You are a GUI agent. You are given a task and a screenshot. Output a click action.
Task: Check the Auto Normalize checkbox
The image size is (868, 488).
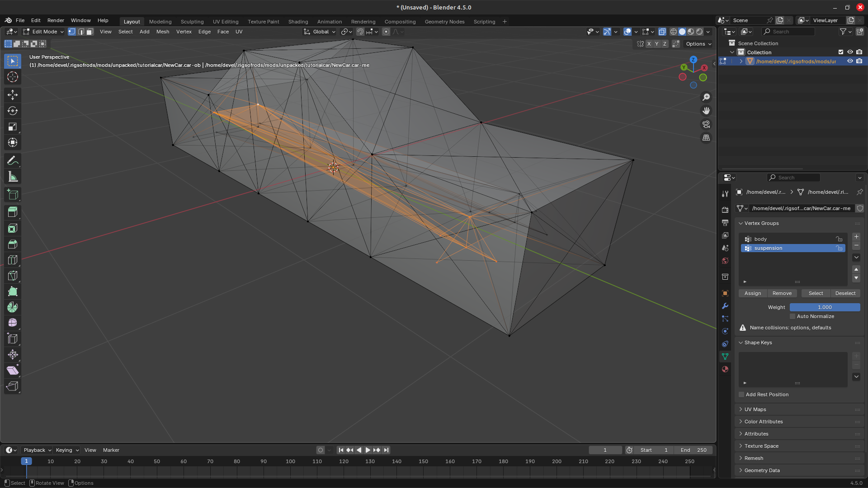793,316
